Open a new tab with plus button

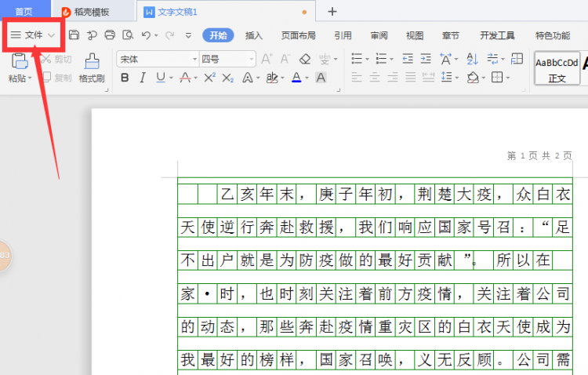[x=332, y=12]
